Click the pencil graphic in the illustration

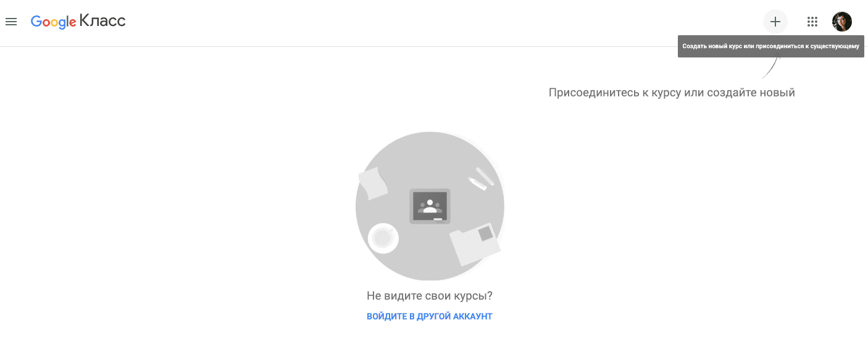click(480, 178)
